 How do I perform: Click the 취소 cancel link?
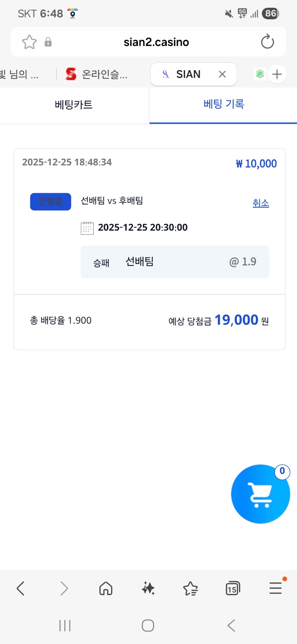[261, 203]
